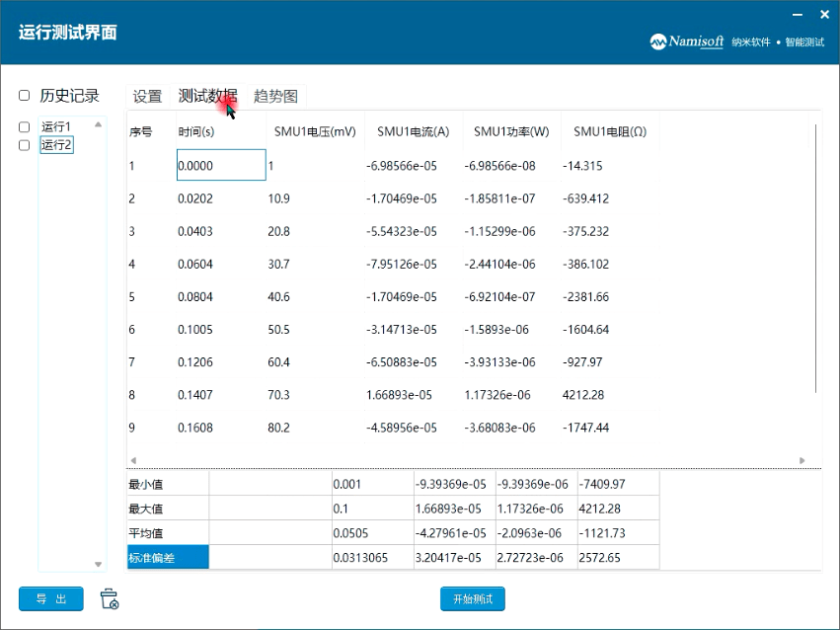Image resolution: width=840 pixels, height=630 pixels.
Task: Select average current -4.27961e-05
Action: click(455, 533)
